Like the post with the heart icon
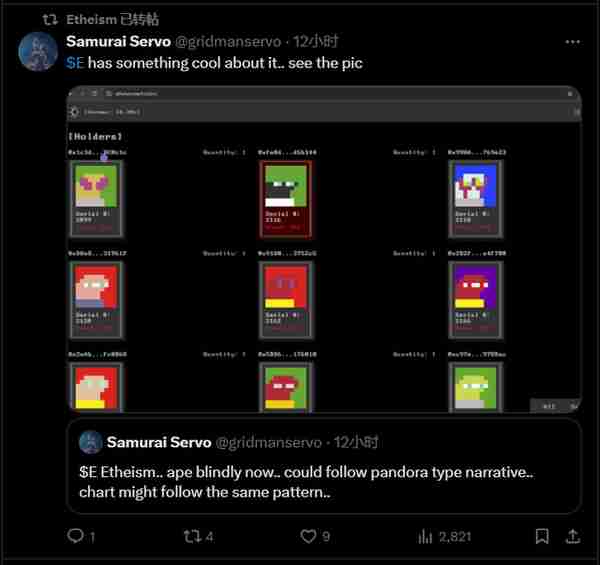Screen dimensions: 600x565 pos(308,536)
